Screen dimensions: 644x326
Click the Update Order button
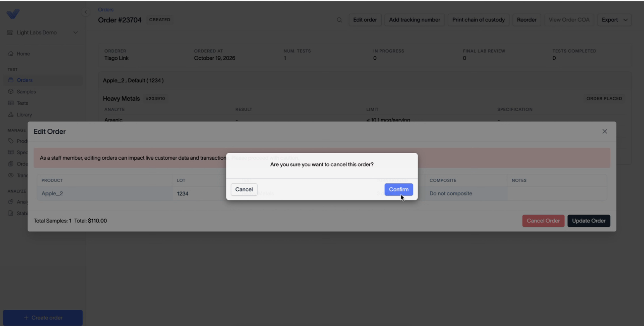589,221
